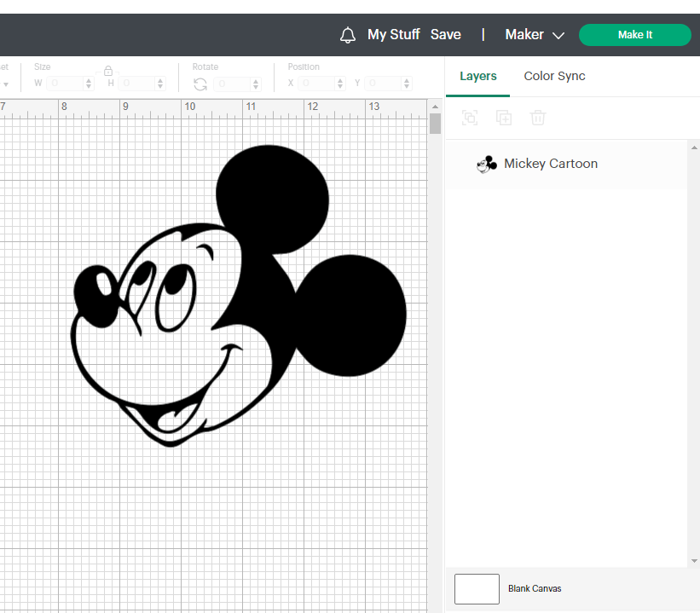Expand the Maker machine dropdown
700x613 pixels.
[535, 34]
